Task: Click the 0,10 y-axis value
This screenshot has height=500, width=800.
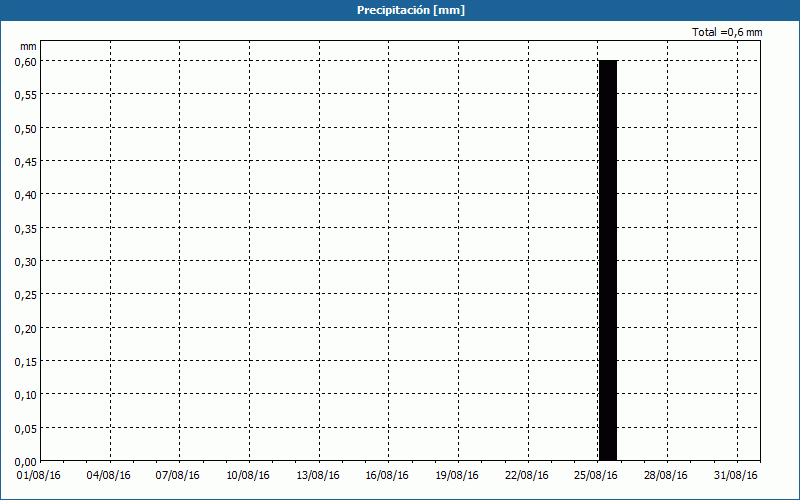Action: point(26,395)
